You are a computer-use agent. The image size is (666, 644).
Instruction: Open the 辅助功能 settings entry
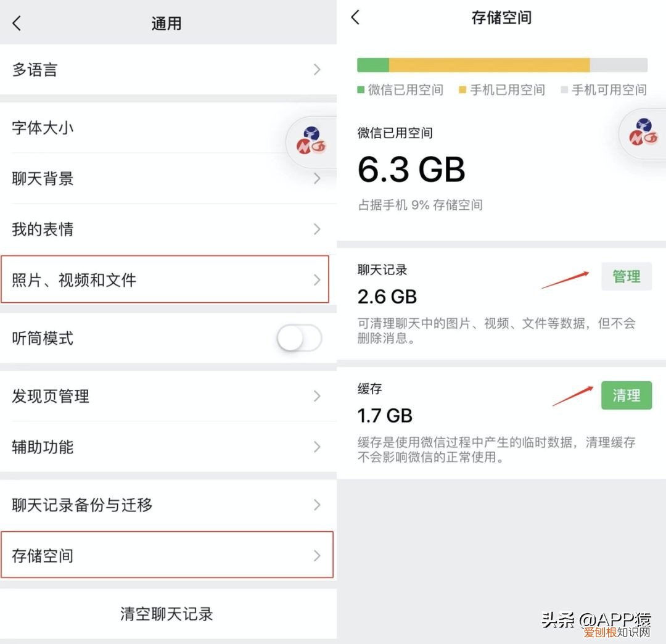[166, 447]
